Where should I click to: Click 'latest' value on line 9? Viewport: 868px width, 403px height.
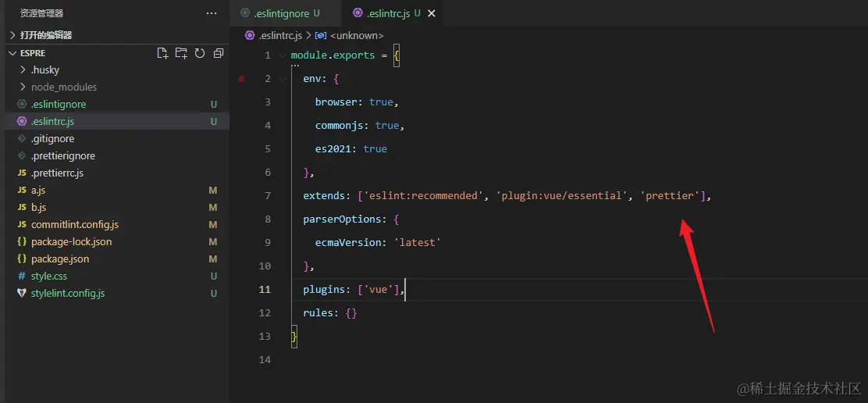point(417,242)
